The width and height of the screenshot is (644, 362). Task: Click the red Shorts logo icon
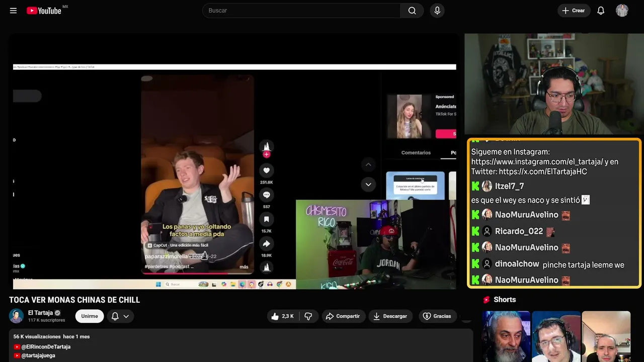[487, 300]
